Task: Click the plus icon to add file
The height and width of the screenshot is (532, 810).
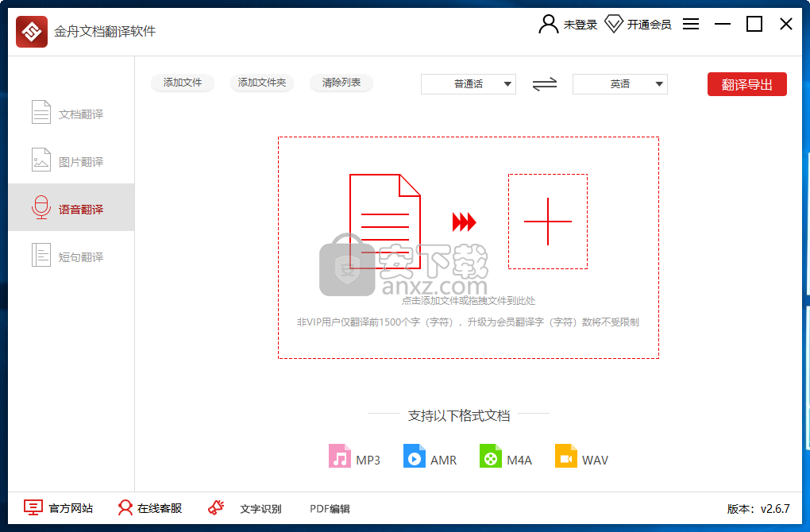Action: [547, 222]
